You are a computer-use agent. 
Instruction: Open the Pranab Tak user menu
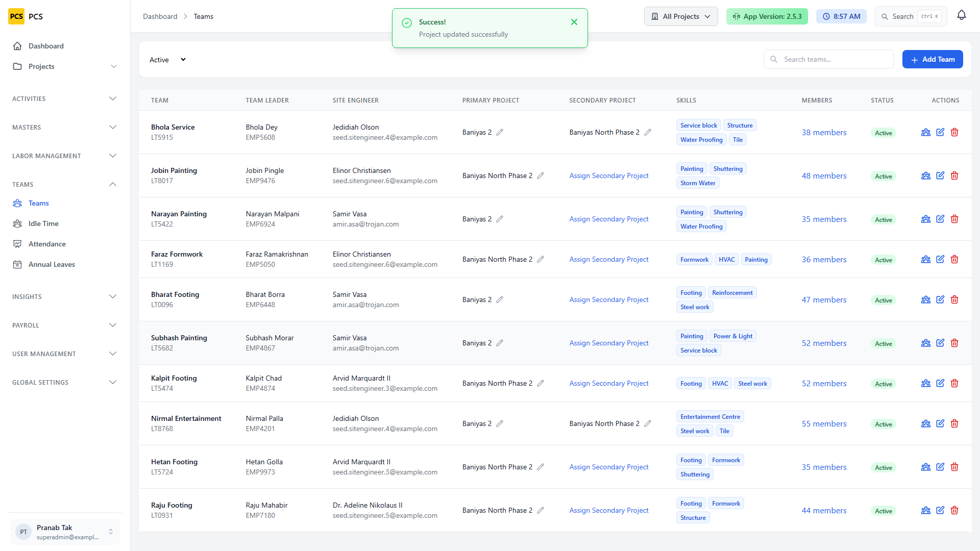(x=65, y=532)
